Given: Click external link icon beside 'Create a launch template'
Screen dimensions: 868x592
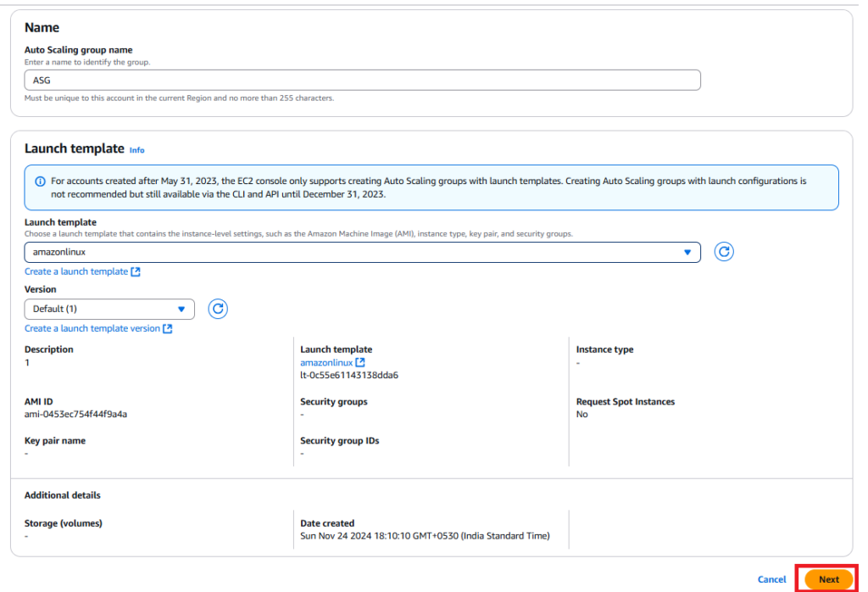Looking at the screenshot, I should tap(136, 272).
